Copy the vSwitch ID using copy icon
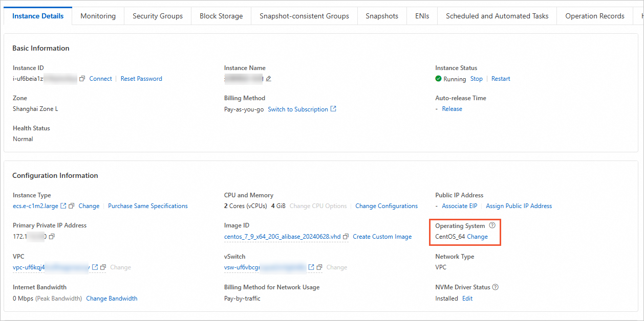 [319, 267]
